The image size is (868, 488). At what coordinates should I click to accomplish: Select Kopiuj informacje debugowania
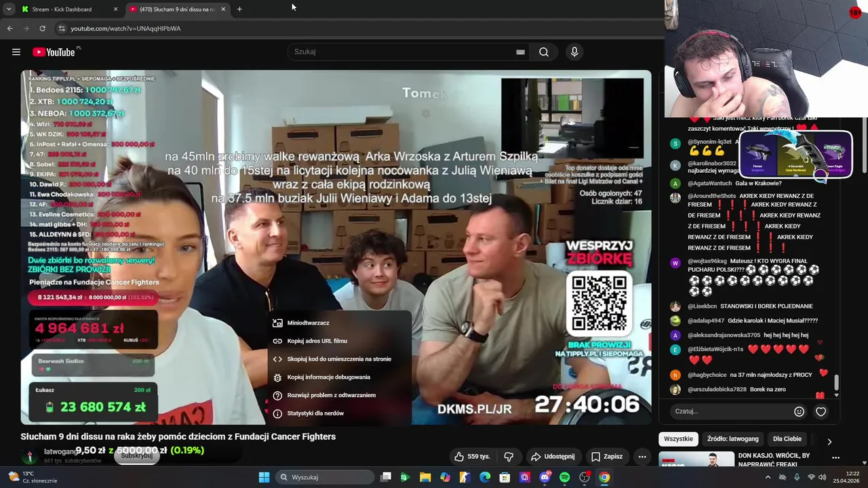[339, 377]
